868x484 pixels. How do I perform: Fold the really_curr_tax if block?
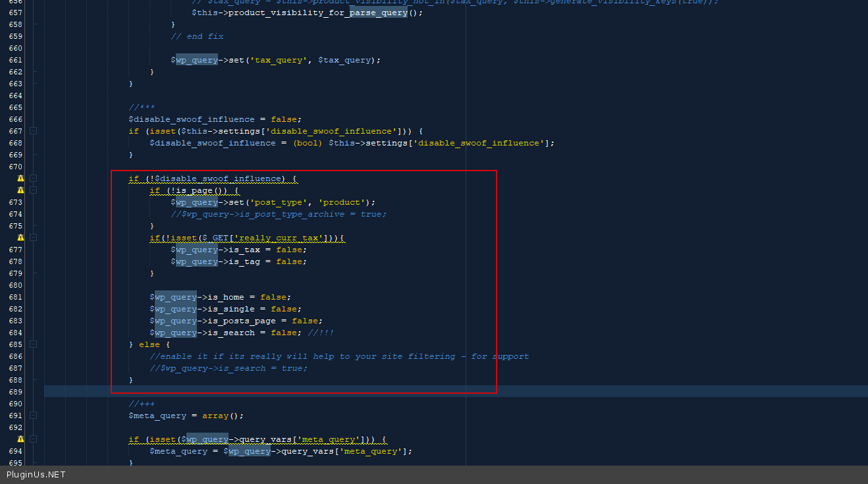(x=33, y=238)
